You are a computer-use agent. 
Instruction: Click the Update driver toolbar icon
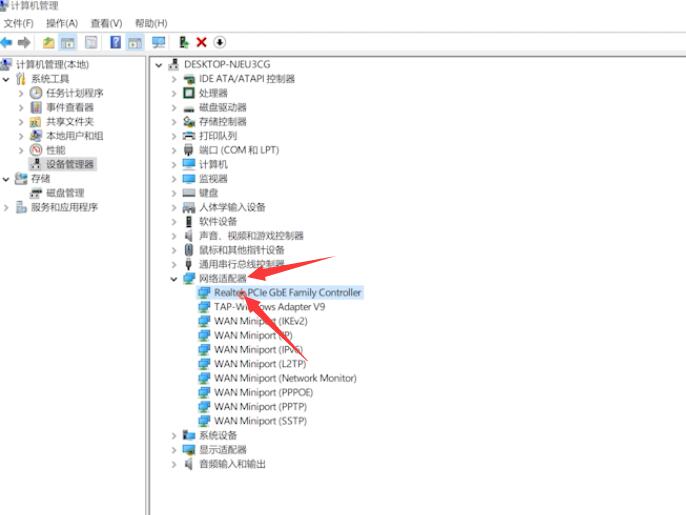(x=184, y=42)
